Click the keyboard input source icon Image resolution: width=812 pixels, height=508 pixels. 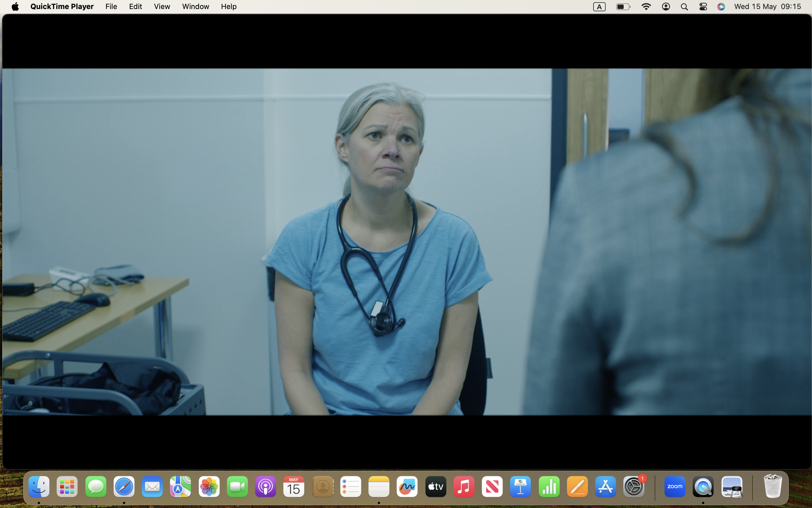point(599,7)
